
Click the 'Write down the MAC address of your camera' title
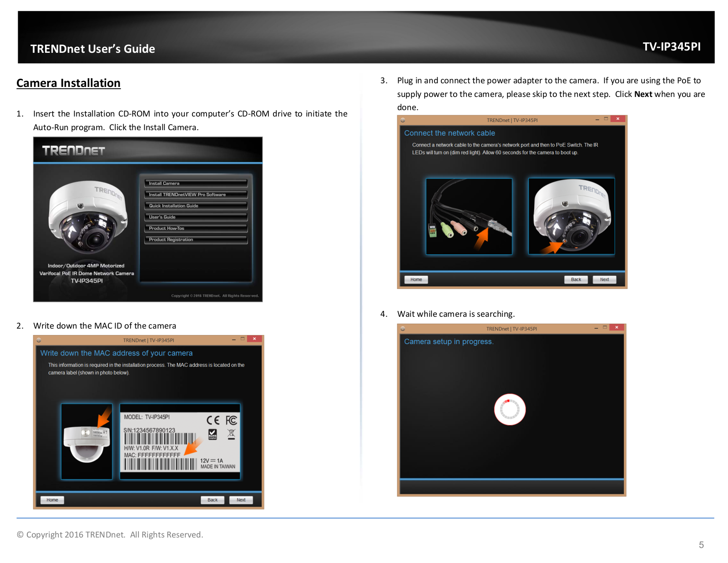coord(116,353)
